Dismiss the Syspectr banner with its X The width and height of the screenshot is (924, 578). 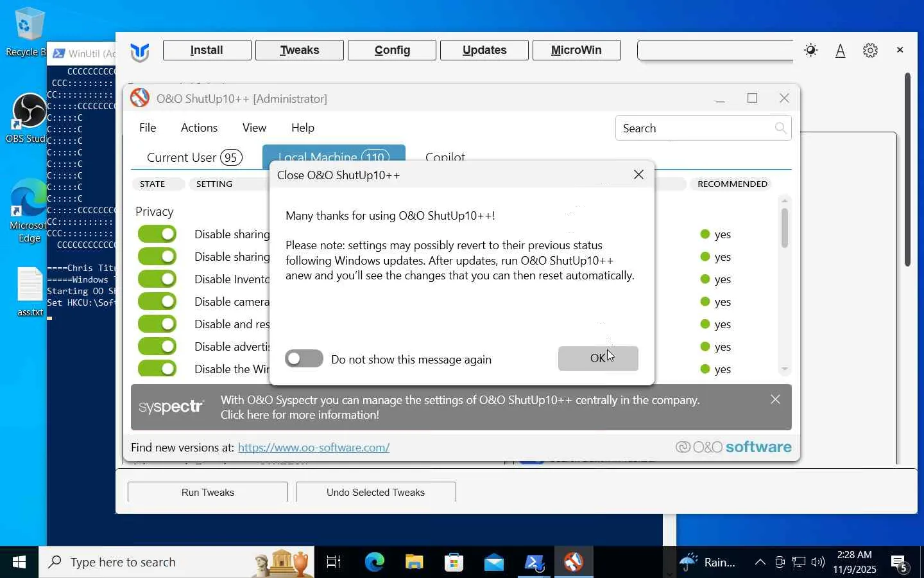[x=775, y=399]
